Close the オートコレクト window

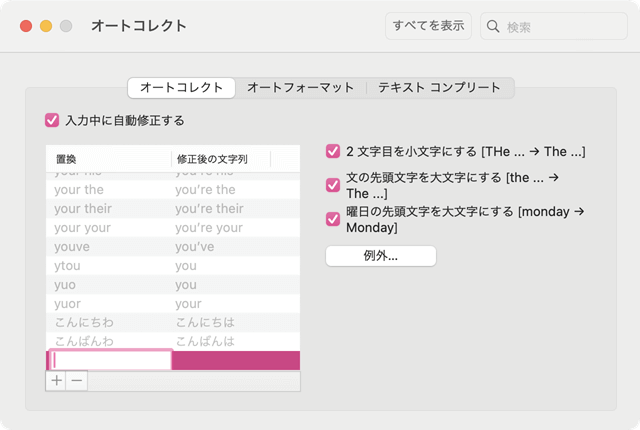(26, 26)
